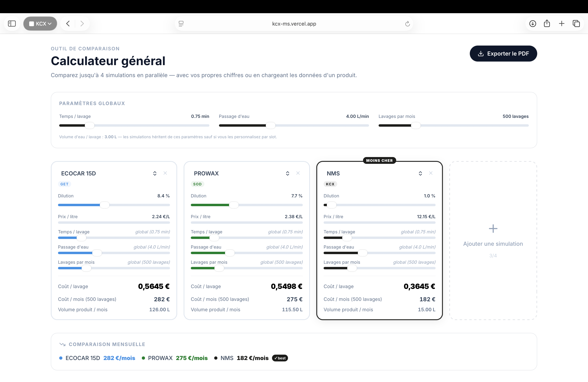The height and width of the screenshot is (382, 588).
Task: Open the browser downloads icon
Action: pyautogui.click(x=533, y=24)
